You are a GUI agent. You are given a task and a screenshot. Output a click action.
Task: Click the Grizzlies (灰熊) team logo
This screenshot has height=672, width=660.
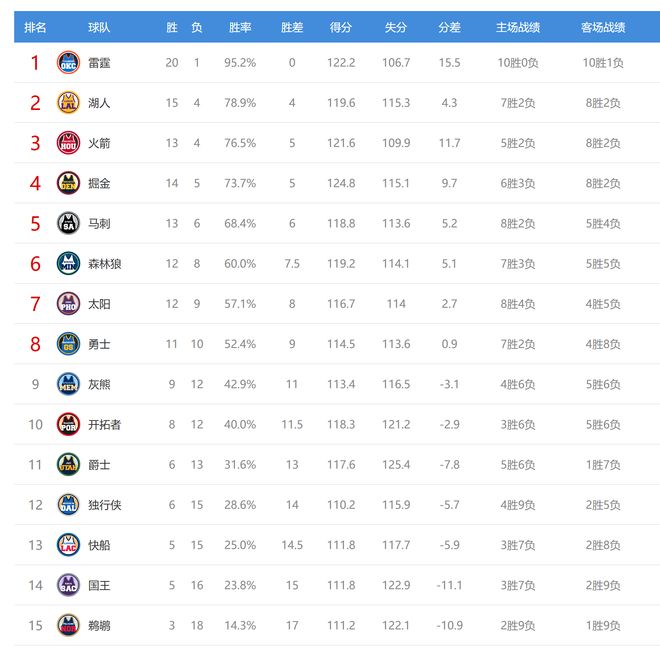68,384
